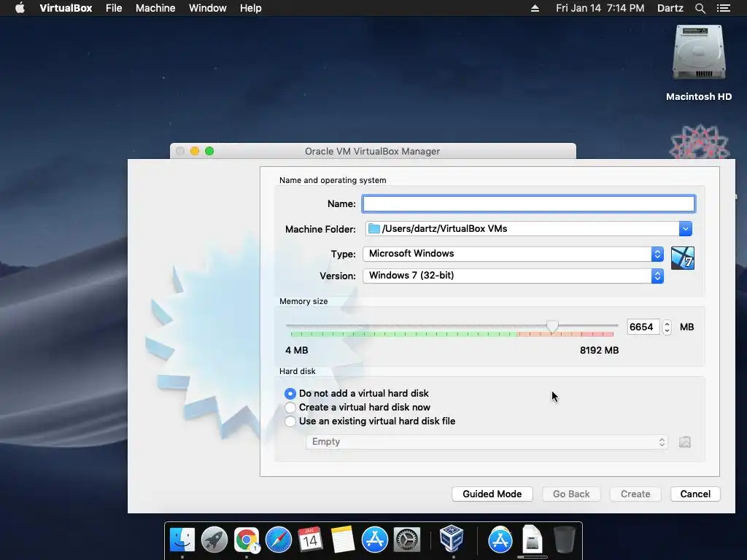Click the memory value field 6654
Screen dimensions: 747x560
[643, 327]
